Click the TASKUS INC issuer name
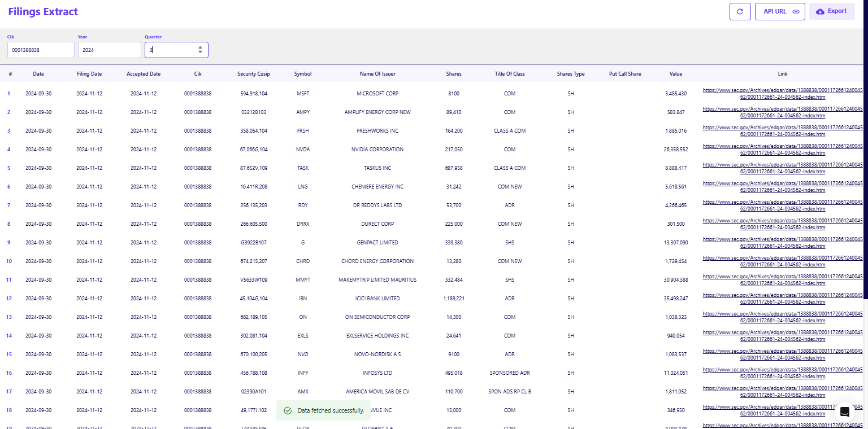This screenshot has width=868, height=429. click(377, 168)
